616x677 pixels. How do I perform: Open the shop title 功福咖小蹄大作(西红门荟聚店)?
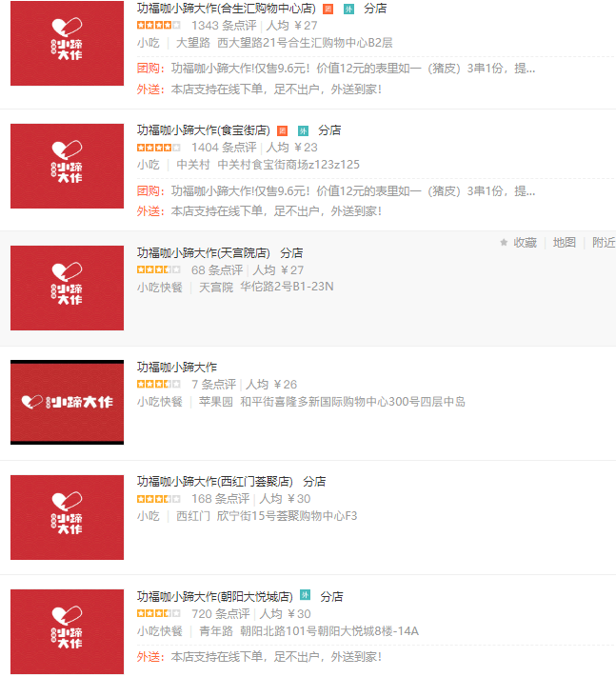214,482
